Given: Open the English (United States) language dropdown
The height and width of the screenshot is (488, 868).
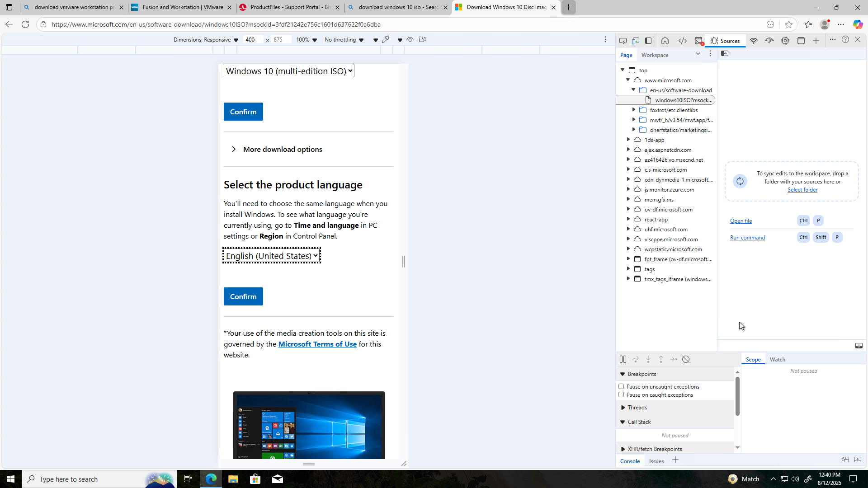Looking at the screenshot, I should pyautogui.click(x=272, y=256).
